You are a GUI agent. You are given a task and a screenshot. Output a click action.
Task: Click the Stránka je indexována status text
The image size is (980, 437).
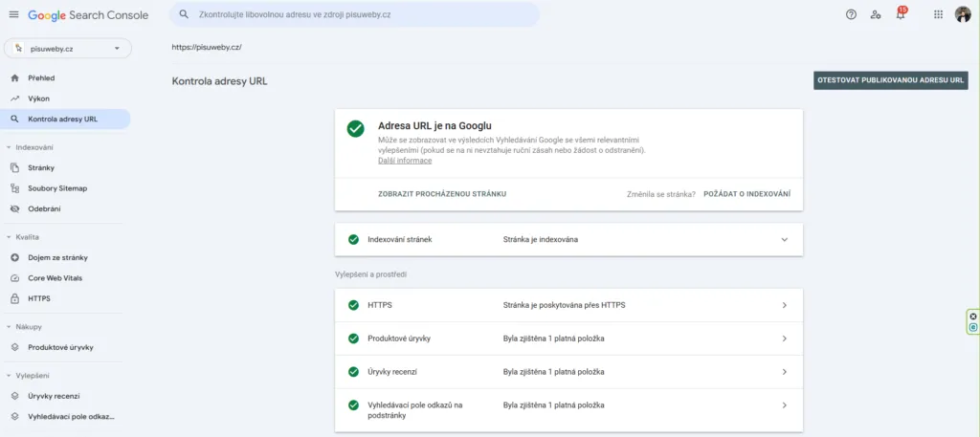pyautogui.click(x=541, y=240)
